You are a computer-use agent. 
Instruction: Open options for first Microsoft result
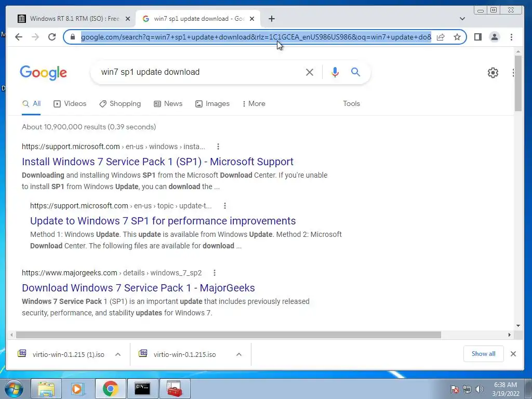pyautogui.click(x=218, y=147)
